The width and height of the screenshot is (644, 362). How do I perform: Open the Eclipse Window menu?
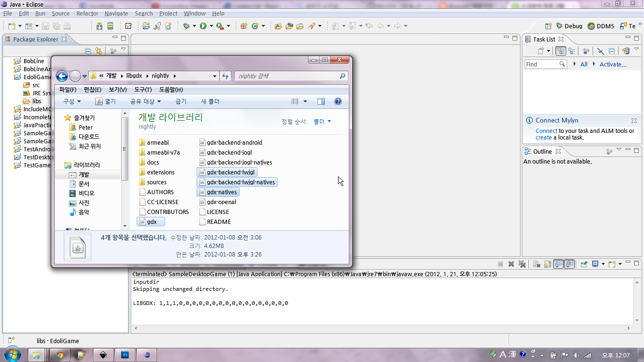pyautogui.click(x=195, y=14)
